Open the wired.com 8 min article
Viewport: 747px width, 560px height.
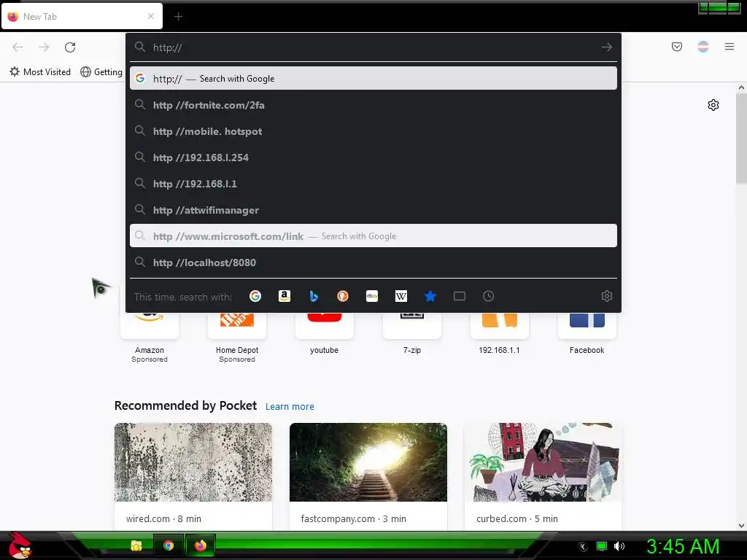point(193,476)
